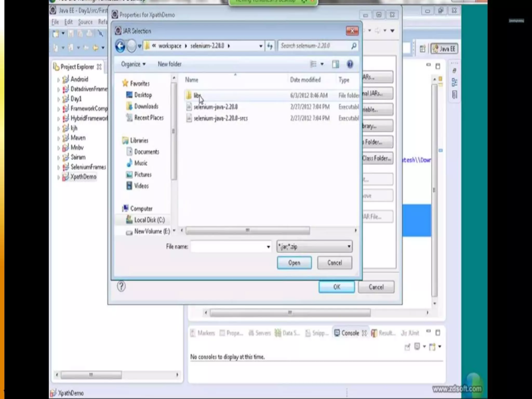The image size is (532, 399).
Task: Open the Java EE perspective
Action: 444,49
